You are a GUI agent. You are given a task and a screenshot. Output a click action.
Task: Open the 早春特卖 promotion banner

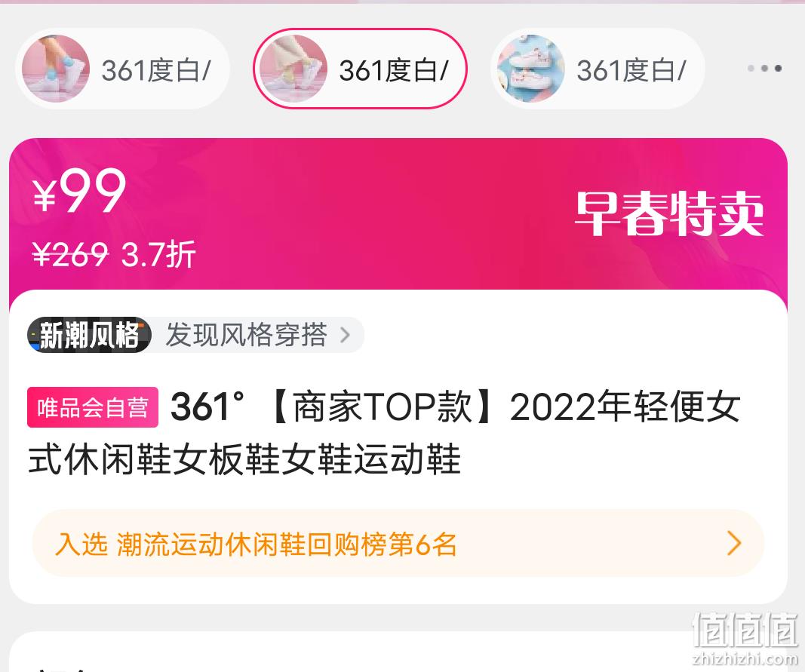(669, 213)
